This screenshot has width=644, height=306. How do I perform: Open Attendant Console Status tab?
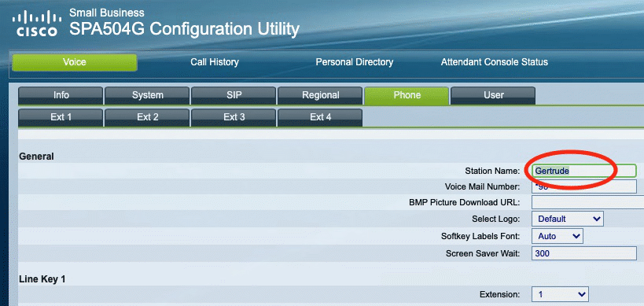click(x=494, y=62)
